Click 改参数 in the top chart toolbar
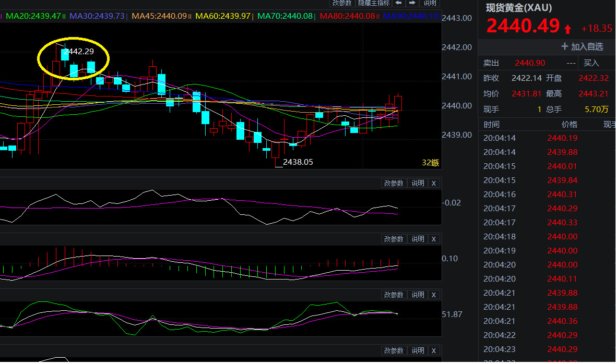The height and width of the screenshot is (364, 616). pyautogui.click(x=342, y=3)
